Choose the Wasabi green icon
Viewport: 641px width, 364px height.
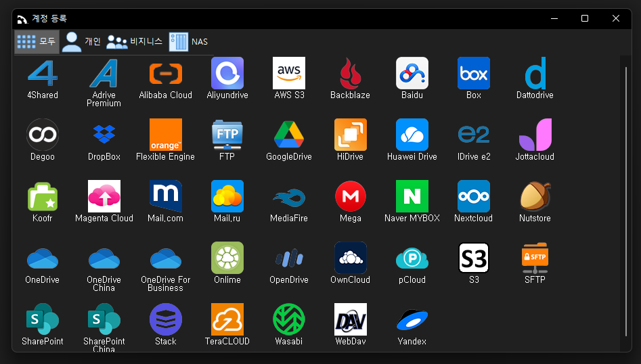coord(289,319)
